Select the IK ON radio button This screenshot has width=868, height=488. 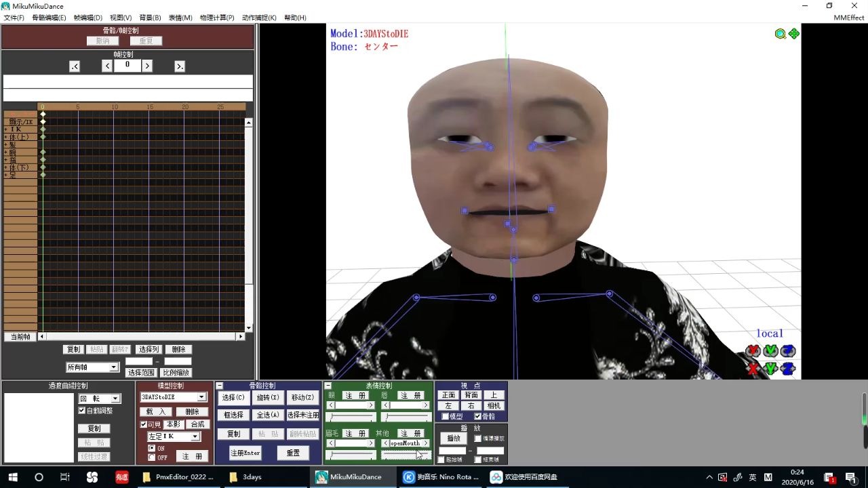click(x=151, y=448)
